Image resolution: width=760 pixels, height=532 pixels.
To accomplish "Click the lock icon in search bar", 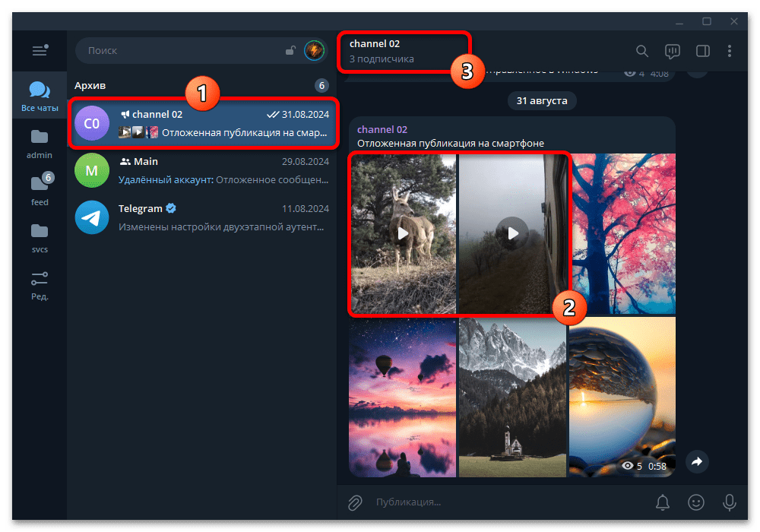I will (x=290, y=50).
